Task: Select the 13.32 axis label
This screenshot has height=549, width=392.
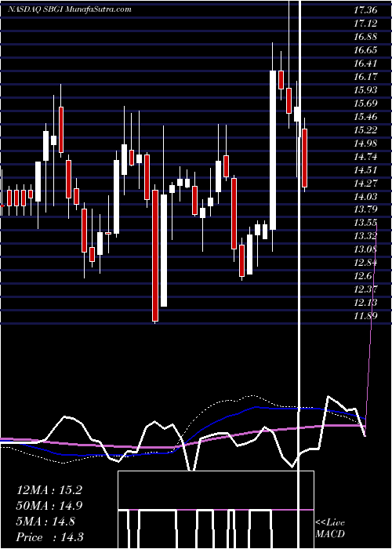Action: [365, 236]
